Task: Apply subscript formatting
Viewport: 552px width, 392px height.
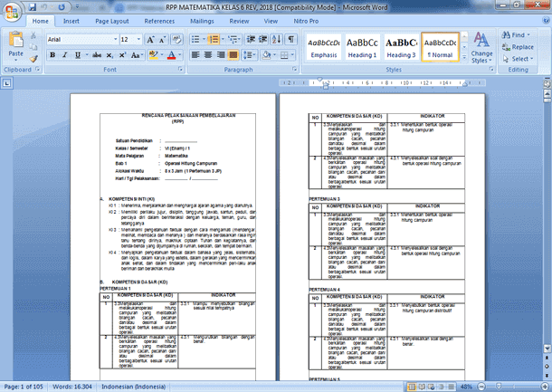Action: tap(109, 55)
